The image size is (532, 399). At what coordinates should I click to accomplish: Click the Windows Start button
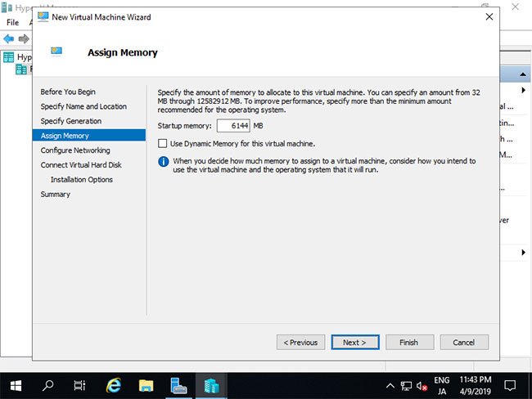pyautogui.click(x=16, y=386)
